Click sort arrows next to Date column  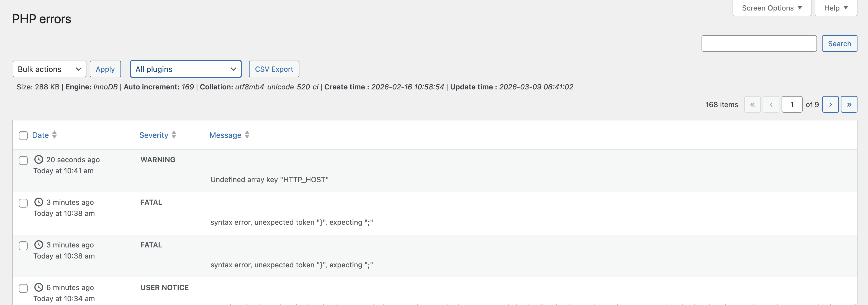[x=54, y=135]
